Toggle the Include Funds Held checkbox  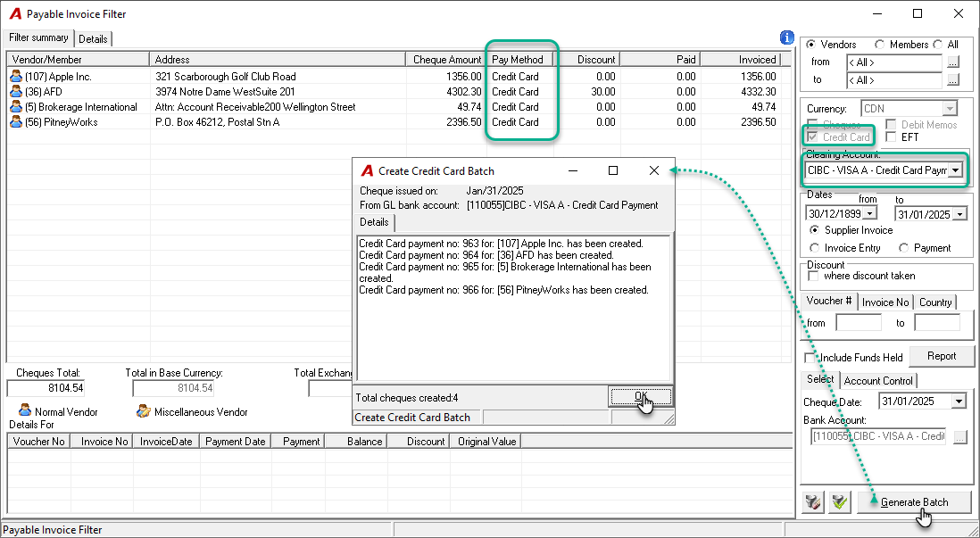(810, 358)
